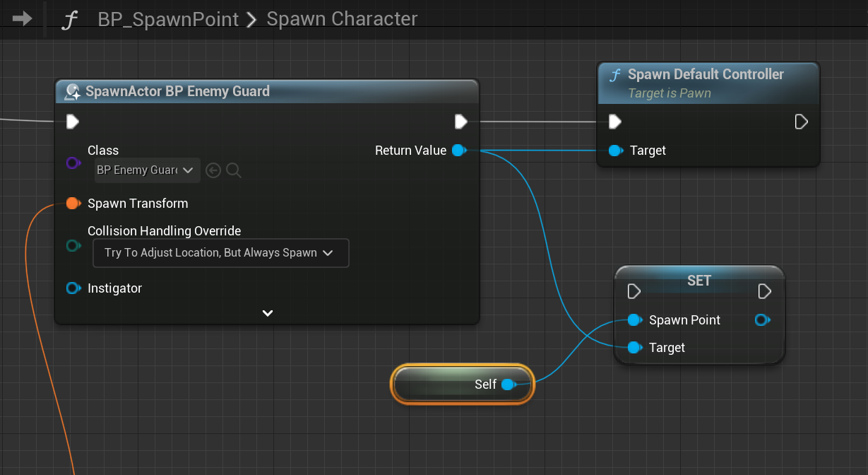This screenshot has height=475, width=868.
Task: Click the orange Spawn Transform pin
Action: coord(73,204)
